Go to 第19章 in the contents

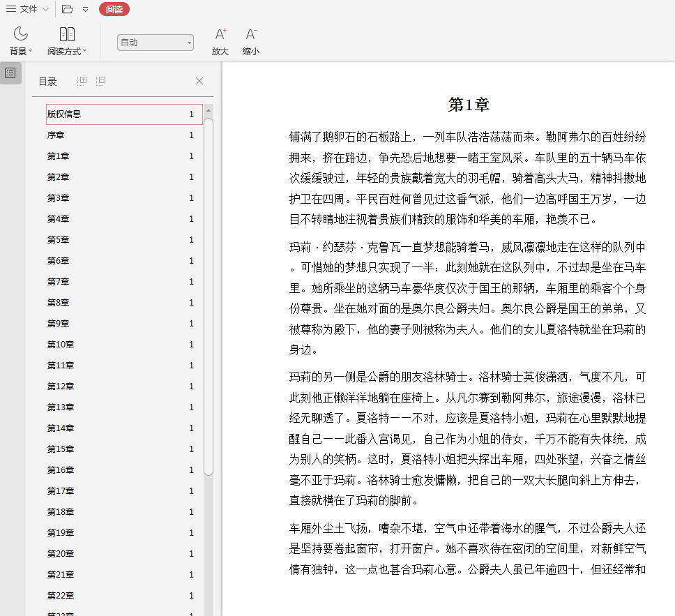click(x=124, y=533)
